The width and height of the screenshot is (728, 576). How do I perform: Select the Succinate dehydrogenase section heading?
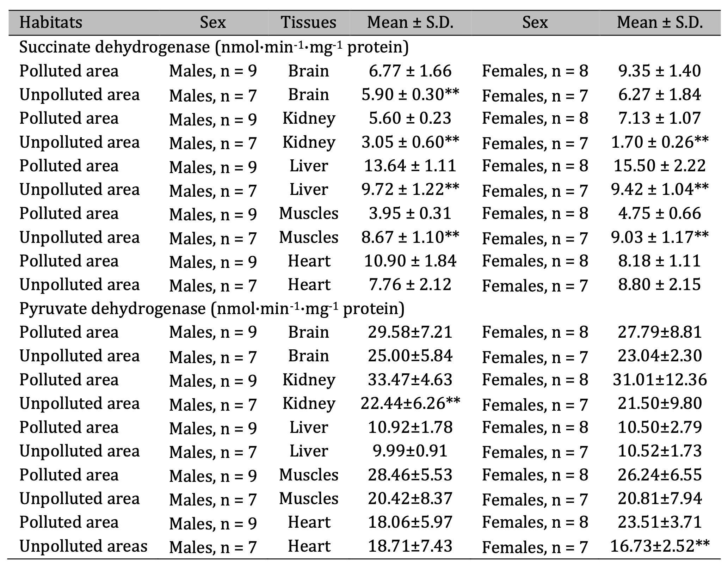pyautogui.click(x=214, y=47)
